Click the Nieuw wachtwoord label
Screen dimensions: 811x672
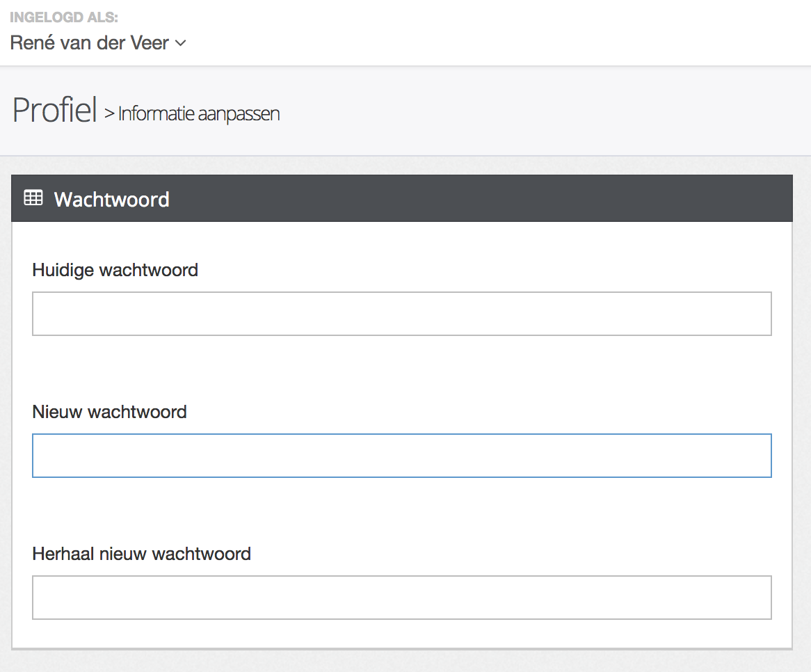click(x=109, y=412)
